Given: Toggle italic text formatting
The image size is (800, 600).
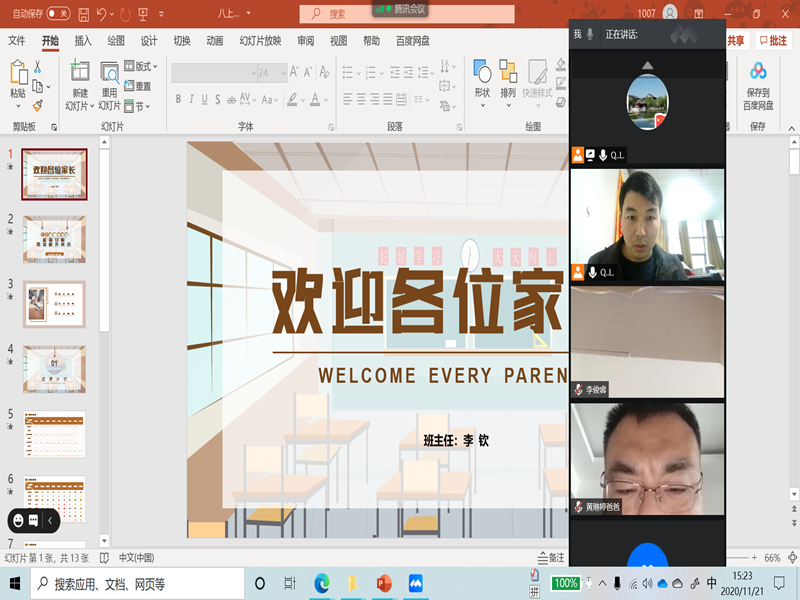Looking at the screenshot, I should coord(192,99).
